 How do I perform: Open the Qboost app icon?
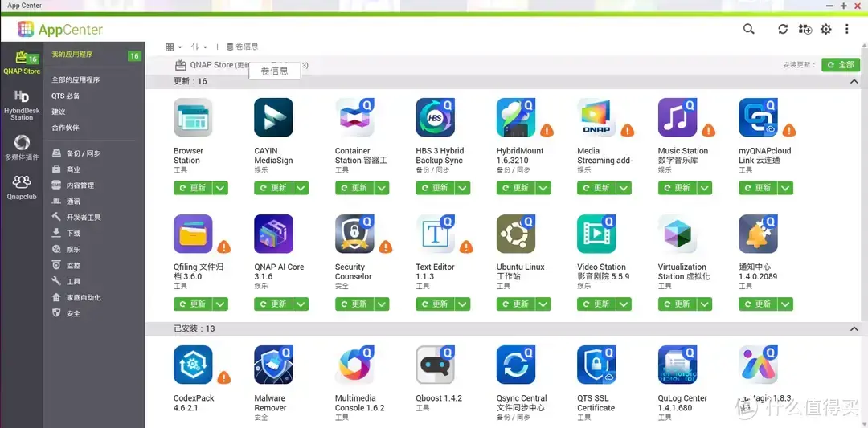(x=435, y=365)
